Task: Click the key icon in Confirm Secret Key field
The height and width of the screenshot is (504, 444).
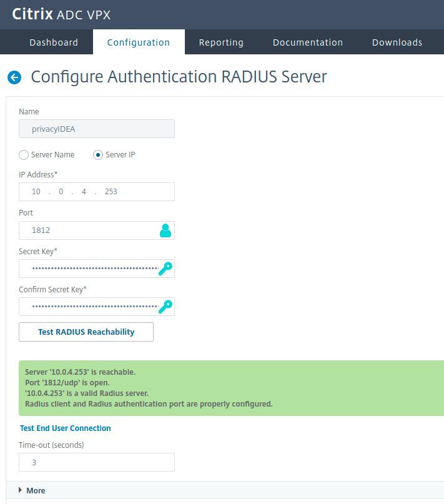Action: click(x=165, y=307)
